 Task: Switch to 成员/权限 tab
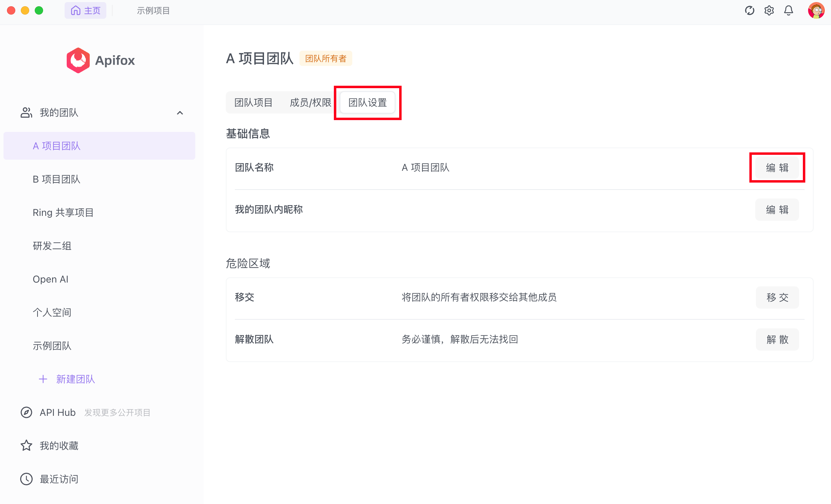click(x=310, y=103)
